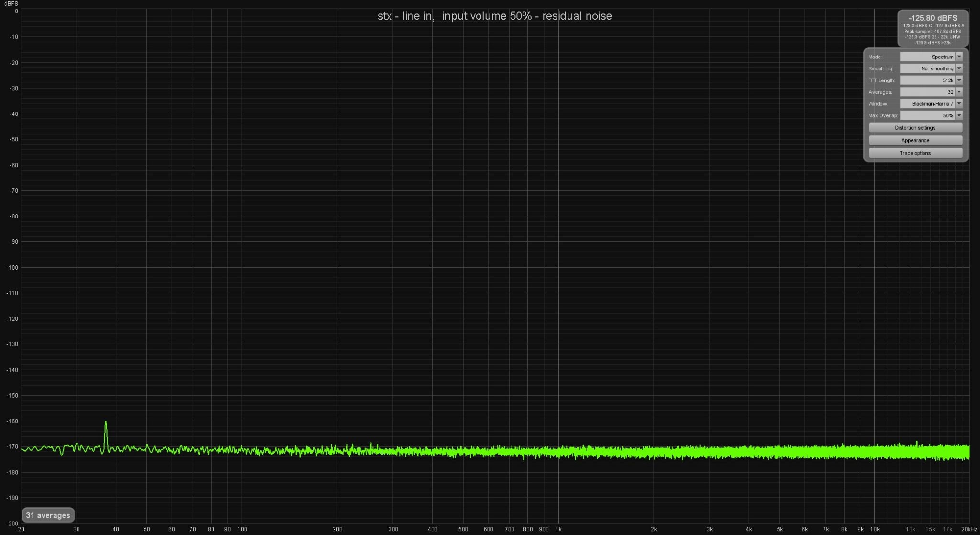This screenshot has height=535, width=980.
Task: Click the -100 level axis label
Action: (x=12, y=267)
